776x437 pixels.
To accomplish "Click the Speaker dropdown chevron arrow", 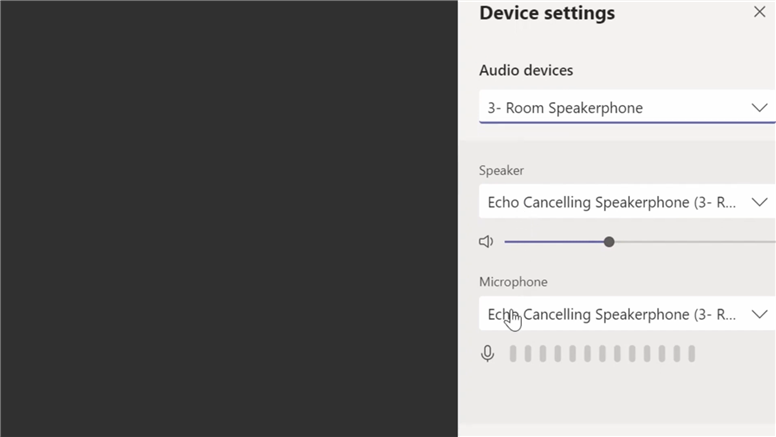I will (759, 202).
